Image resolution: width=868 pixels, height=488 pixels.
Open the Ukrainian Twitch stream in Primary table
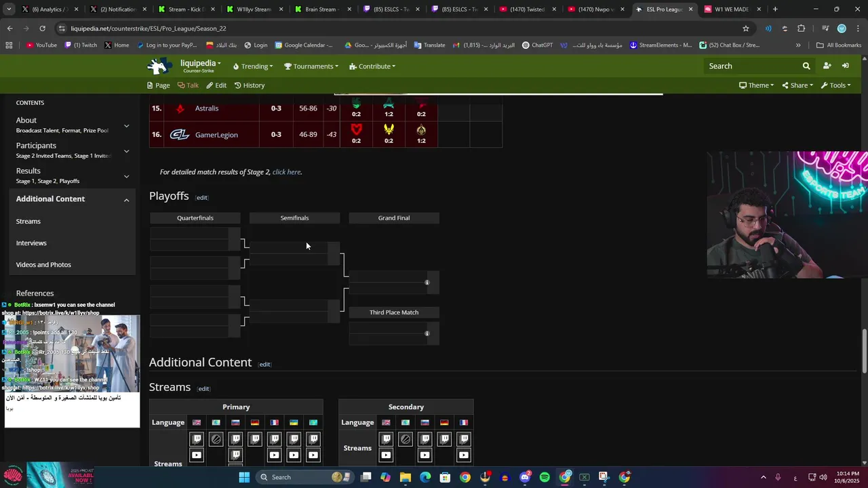click(x=294, y=439)
